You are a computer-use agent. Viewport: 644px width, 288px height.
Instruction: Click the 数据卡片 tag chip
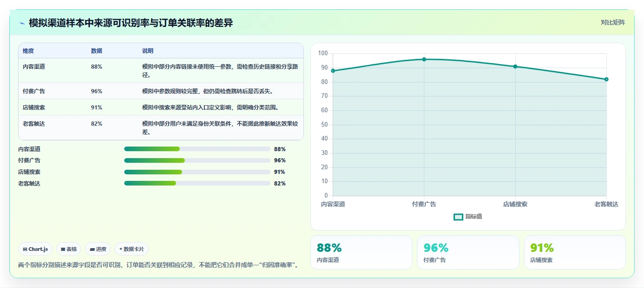[132, 249]
